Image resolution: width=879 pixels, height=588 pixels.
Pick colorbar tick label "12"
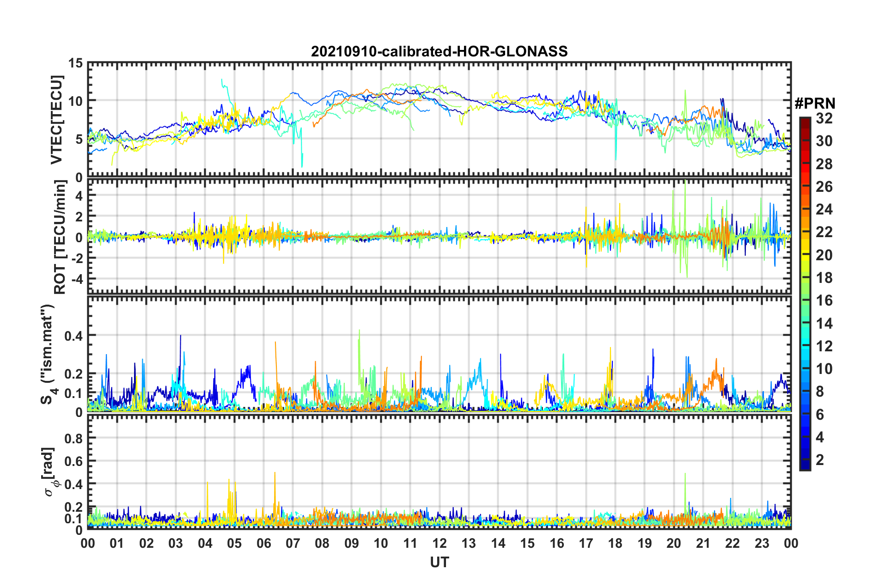pos(824,346)
